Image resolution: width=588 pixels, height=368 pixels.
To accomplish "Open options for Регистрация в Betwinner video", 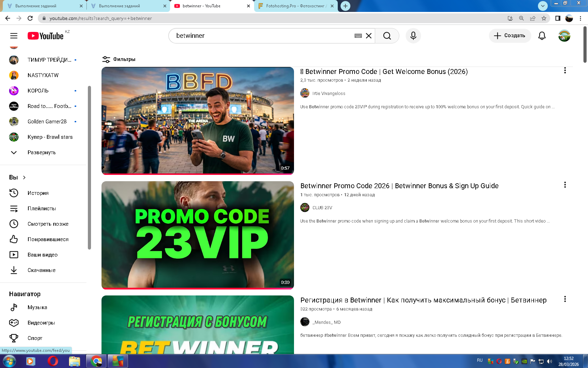I will pyautogui.click(x=565, y=299).
